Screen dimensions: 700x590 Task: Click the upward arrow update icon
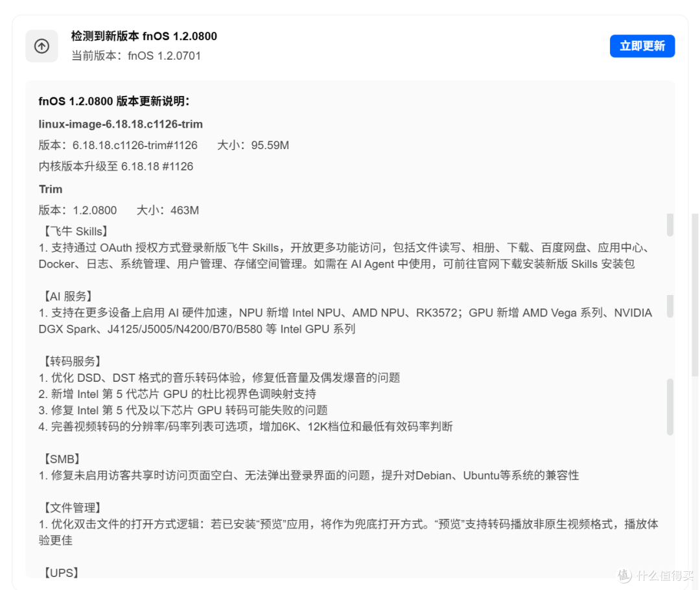[42, 46]
